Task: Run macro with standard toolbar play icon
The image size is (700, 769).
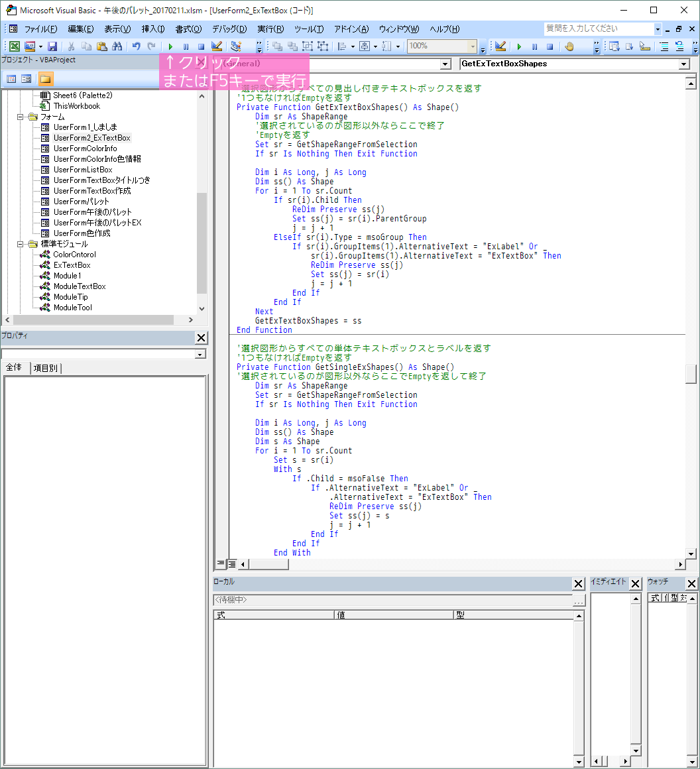Action: [170, 46]
